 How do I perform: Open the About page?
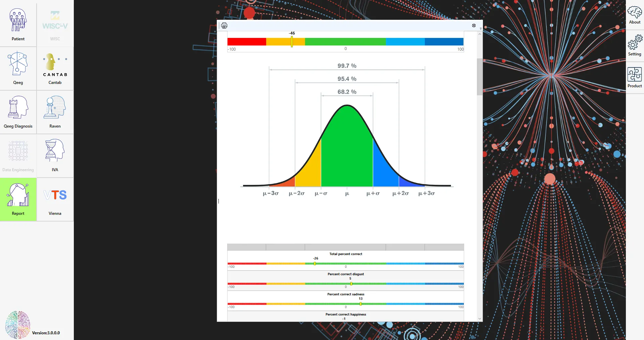click(x=635, y=15)
